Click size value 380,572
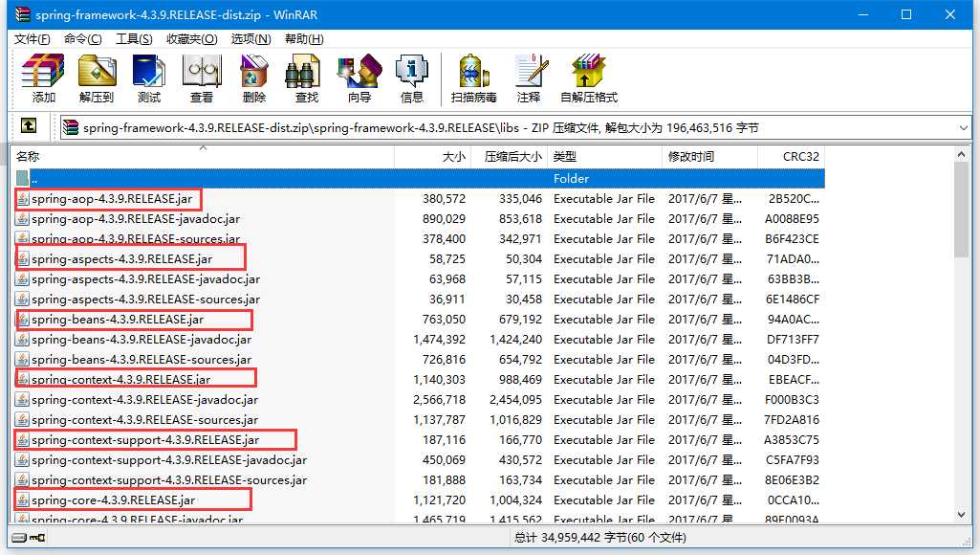Viewport: 980px width, 555px height. [x=444, y=199]
